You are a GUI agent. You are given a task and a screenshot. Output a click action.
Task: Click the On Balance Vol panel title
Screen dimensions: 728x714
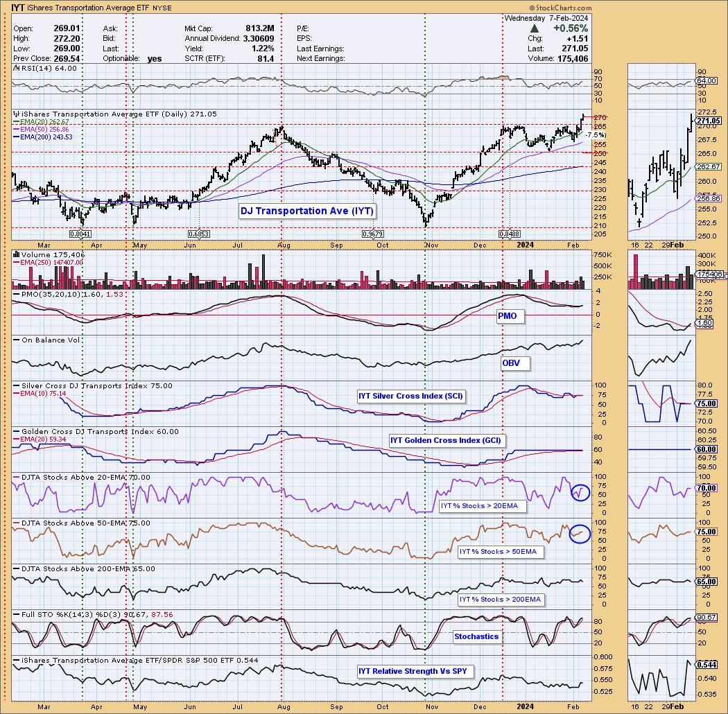(x=51, y=340)
